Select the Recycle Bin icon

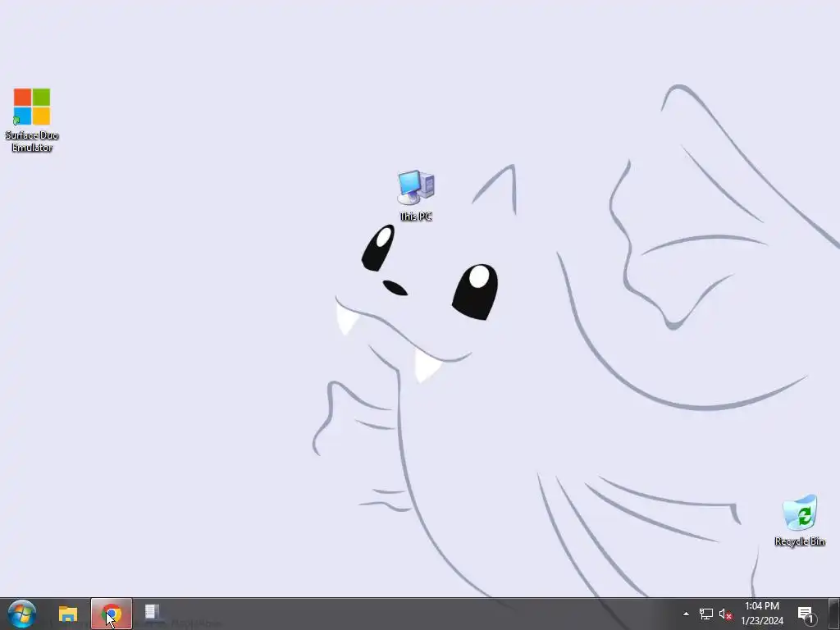pos(799,521)
